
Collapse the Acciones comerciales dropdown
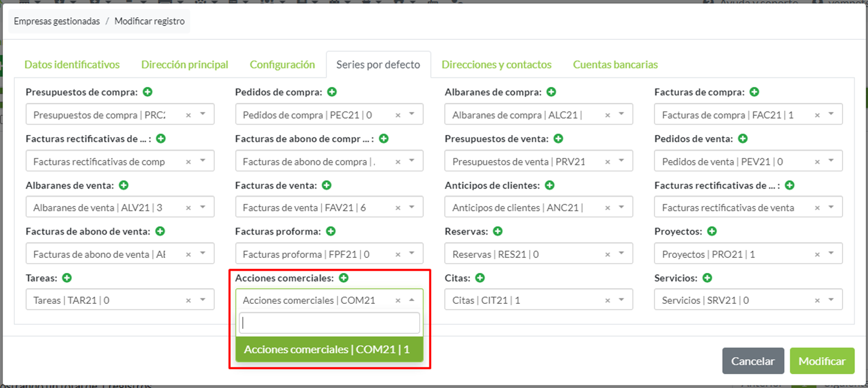click(x=412, y=300)
